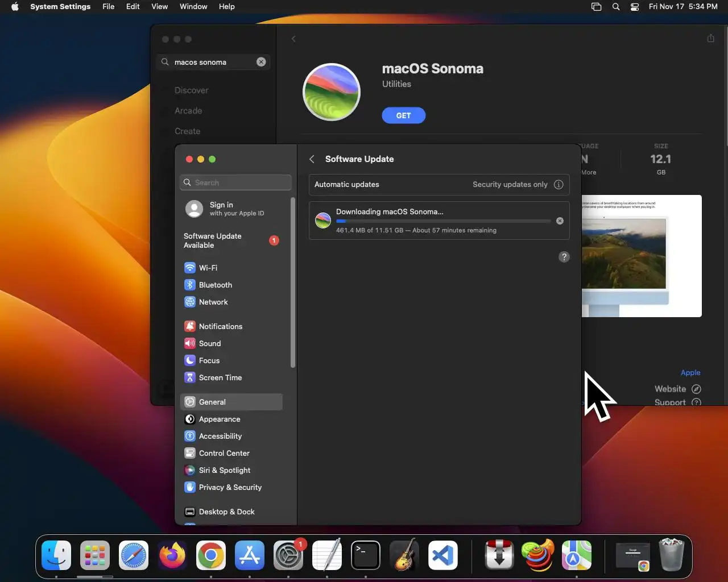The image size is (728, 582).
Task: Launch Google Chrome from the Dock
Action: point(211,555)
